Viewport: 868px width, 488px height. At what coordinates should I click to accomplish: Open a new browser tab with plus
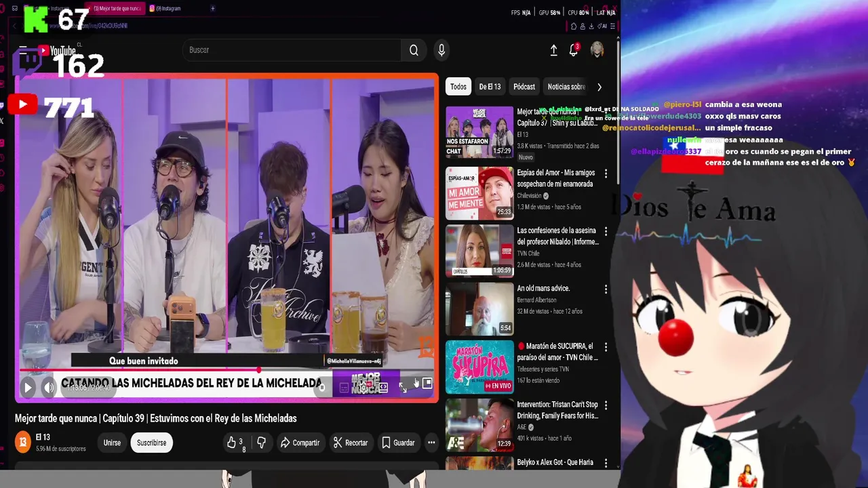[x=213, y=8]
